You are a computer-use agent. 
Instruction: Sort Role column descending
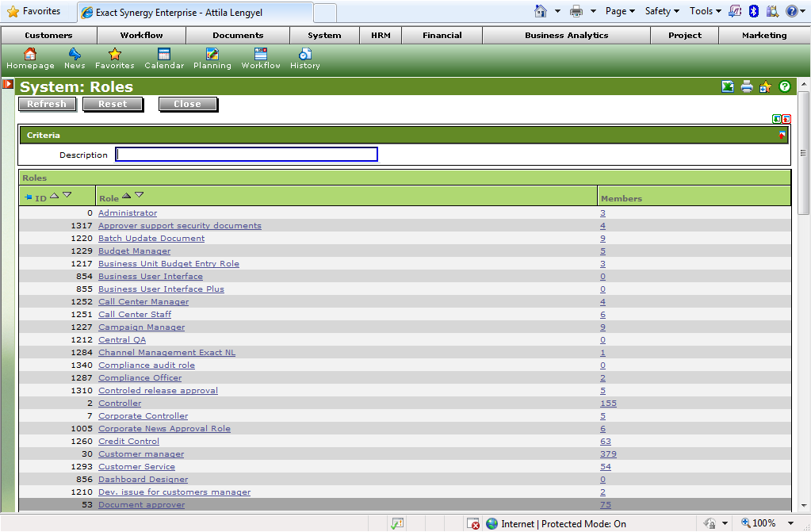click(x=140, y=195)
